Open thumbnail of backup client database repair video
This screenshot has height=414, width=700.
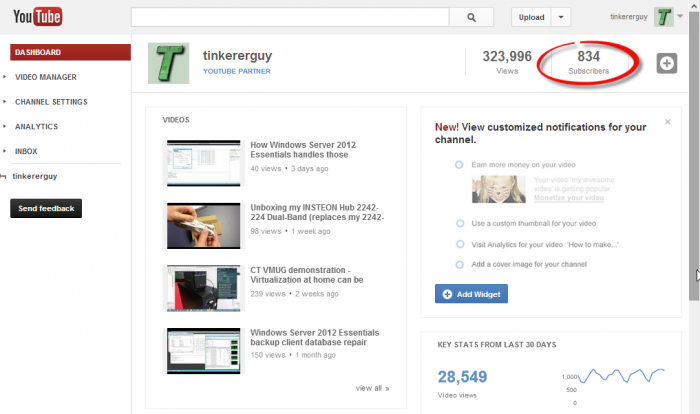pos(204,351)
